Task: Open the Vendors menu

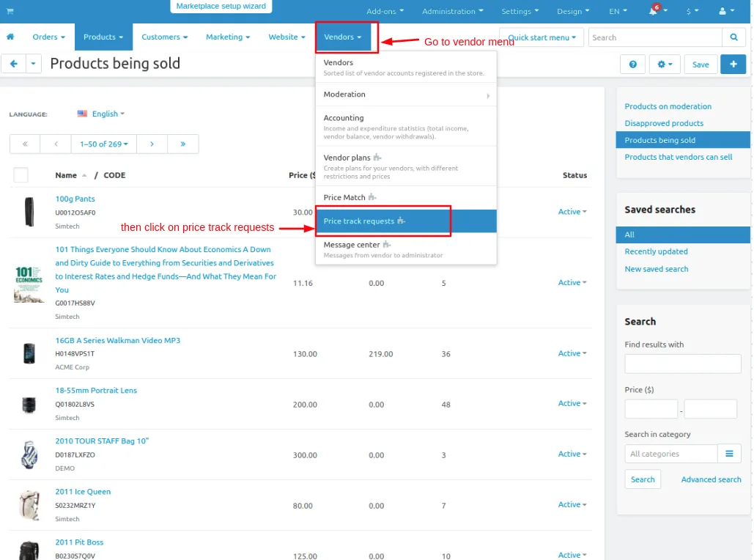Action: pyautogui.click(x=343, y=37)
